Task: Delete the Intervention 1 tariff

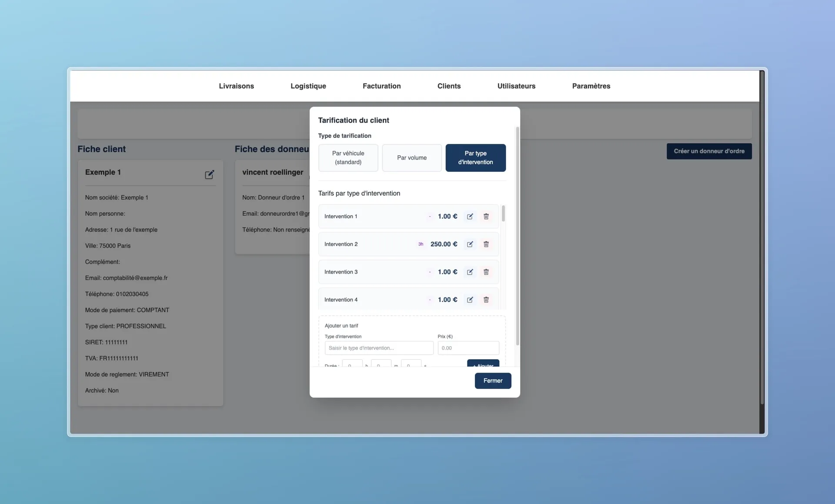Action: pyautogui.click(x=486, y=217)
